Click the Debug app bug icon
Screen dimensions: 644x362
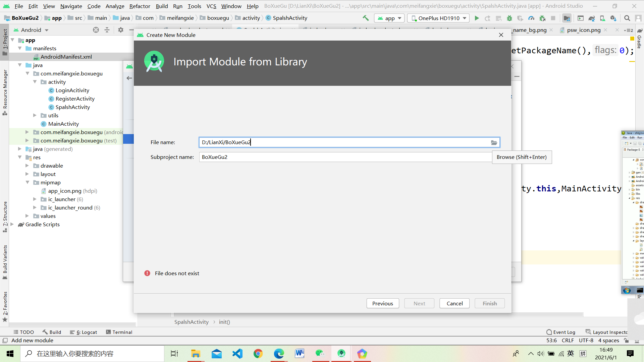[509, 18]
